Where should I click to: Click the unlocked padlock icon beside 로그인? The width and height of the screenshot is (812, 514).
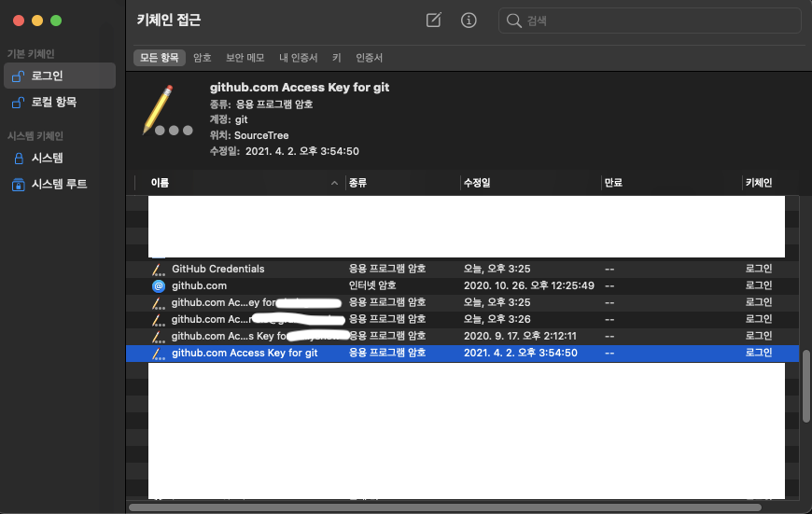pyautogui.click(x=18, y=76)
